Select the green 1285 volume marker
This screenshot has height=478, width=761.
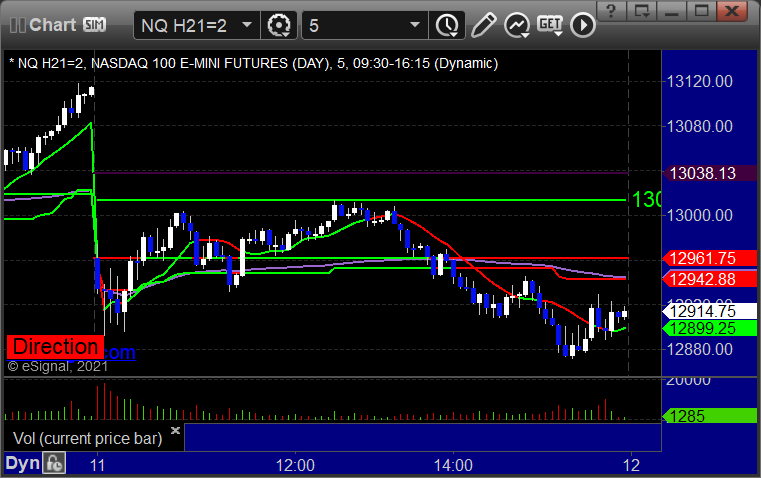point(709,416)
